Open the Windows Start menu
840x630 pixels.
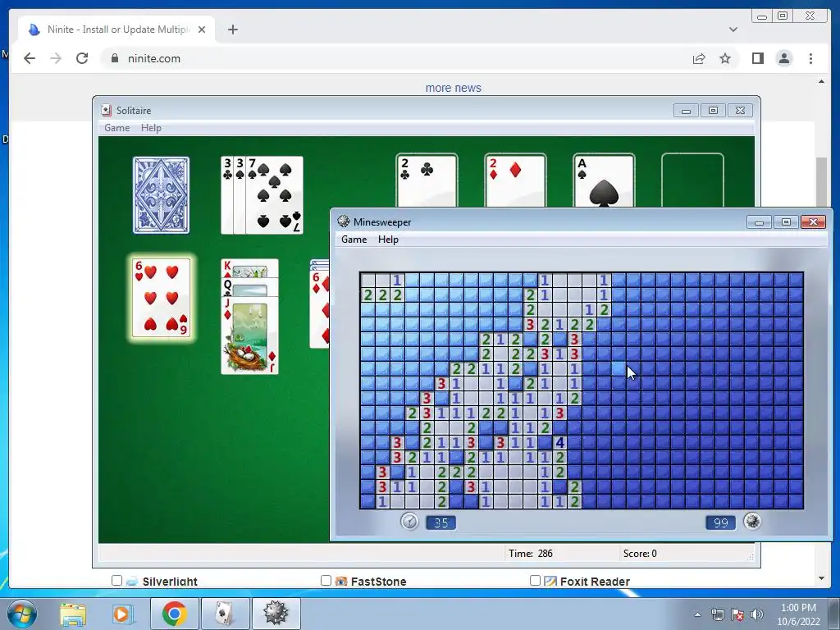pyautogui.click(x=22, y=614)
